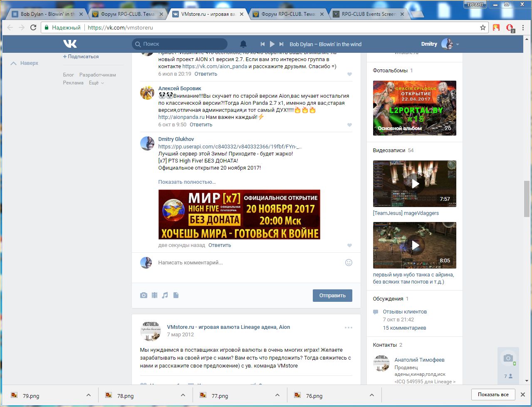532x407 pixels.
Task: Bookmark the page with star icon
Action: click(483, 28)
